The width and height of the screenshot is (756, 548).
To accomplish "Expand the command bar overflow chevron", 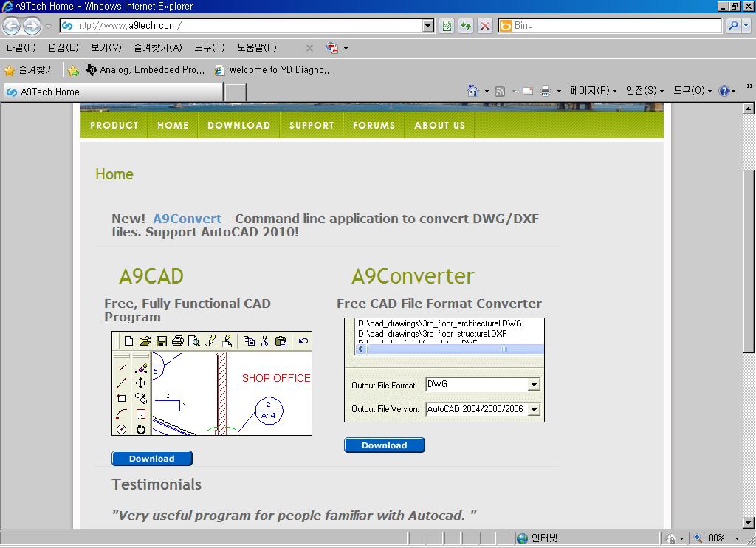I will [x=750, y=86].
